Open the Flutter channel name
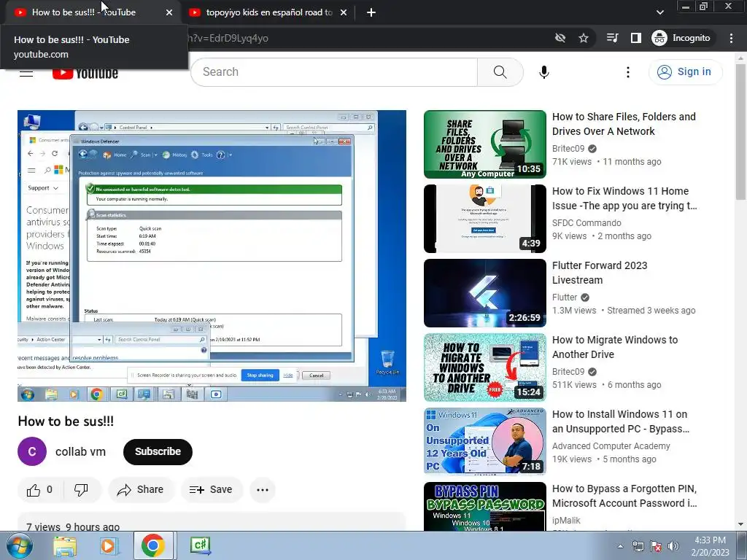 point(565,297)
